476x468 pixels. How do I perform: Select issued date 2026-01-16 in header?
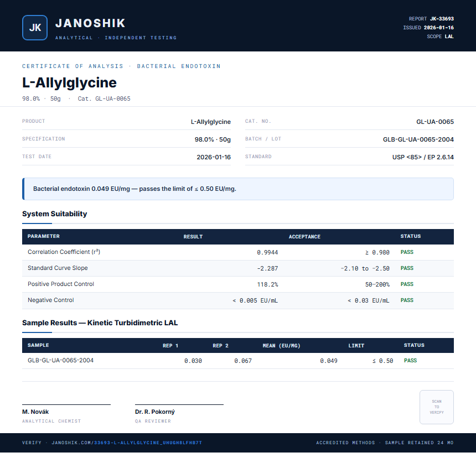pyautogui.click(x=439, y=28)
